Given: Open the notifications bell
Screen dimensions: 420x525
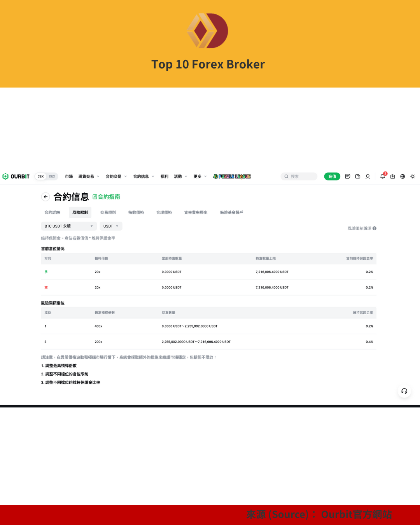Looking at the screenshot, I should 382,177.
